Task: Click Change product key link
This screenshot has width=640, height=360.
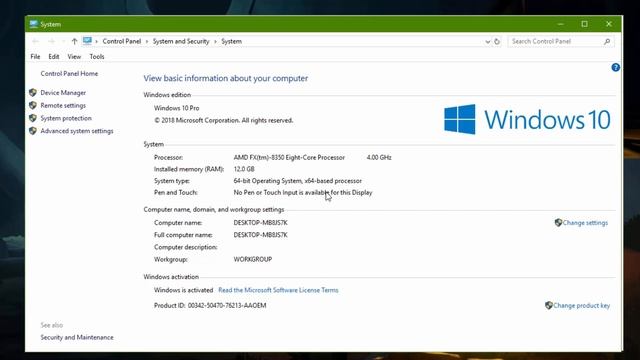Action: pos(582,305)
